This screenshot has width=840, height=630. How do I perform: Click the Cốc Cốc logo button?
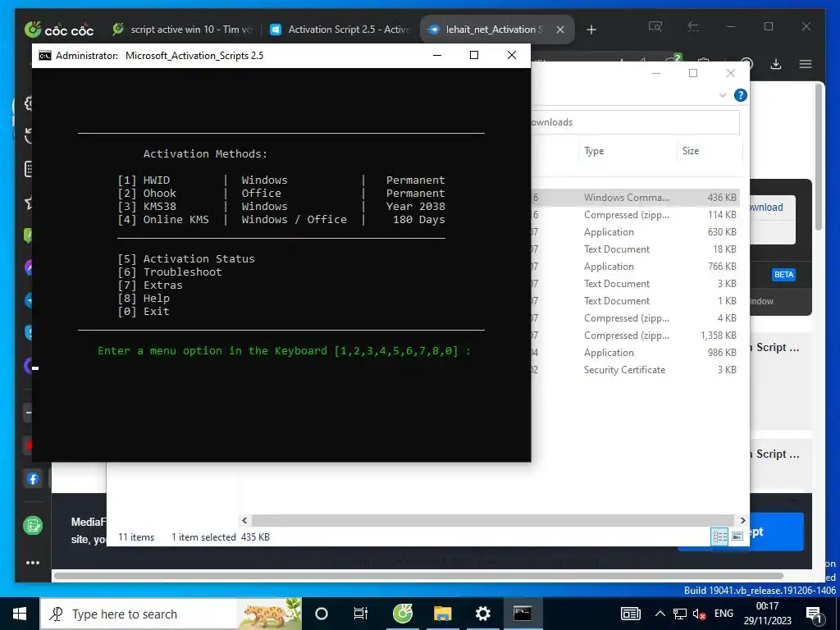(59, 30)
